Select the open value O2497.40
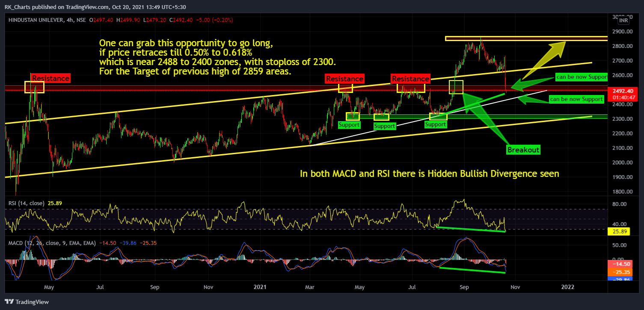 coord(101,20)
